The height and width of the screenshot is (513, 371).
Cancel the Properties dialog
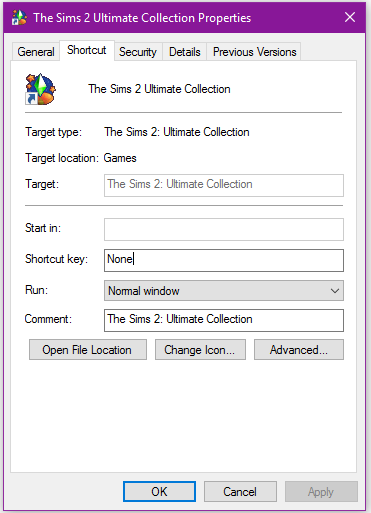[x=240, y=491]
